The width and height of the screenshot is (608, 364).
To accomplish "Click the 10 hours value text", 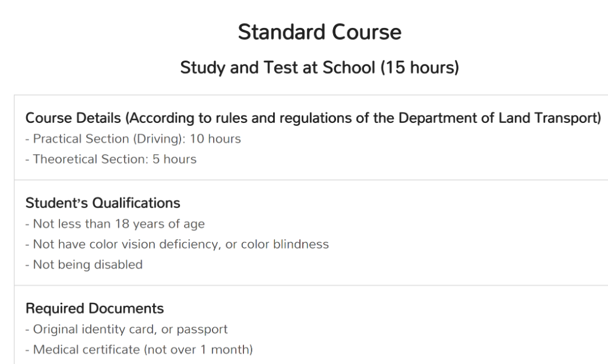I will (x=215, y=139).
